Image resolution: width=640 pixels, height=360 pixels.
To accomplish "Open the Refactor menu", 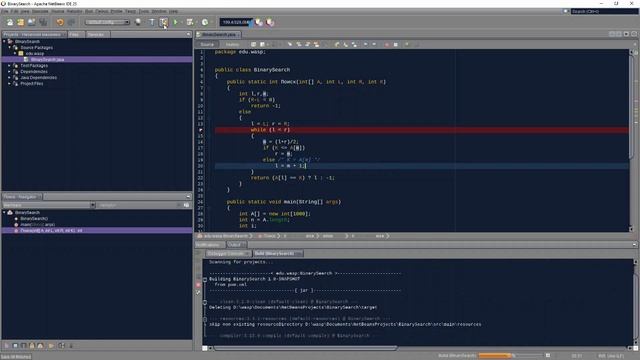I will coord(74,11).
